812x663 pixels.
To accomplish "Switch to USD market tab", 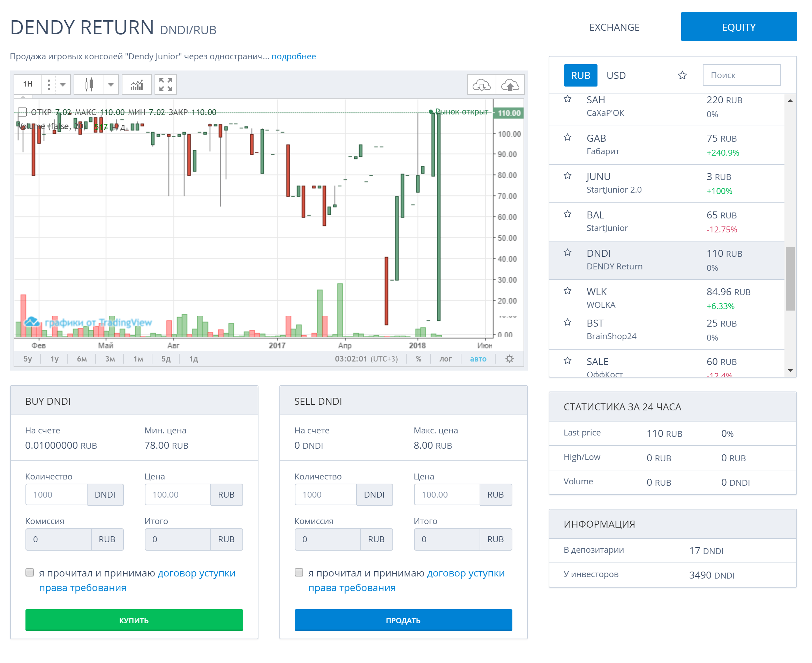I will (x=617, y=76).
